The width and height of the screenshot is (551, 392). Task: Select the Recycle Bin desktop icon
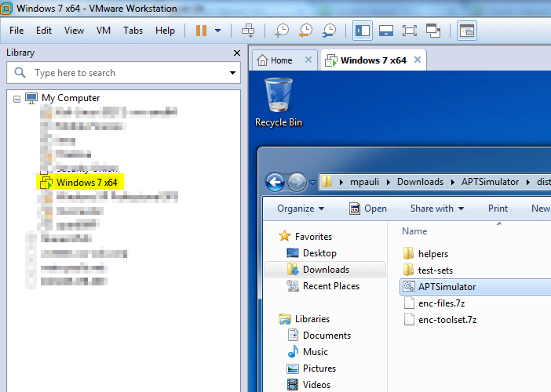pyautogui.click(x=279, y=102)
